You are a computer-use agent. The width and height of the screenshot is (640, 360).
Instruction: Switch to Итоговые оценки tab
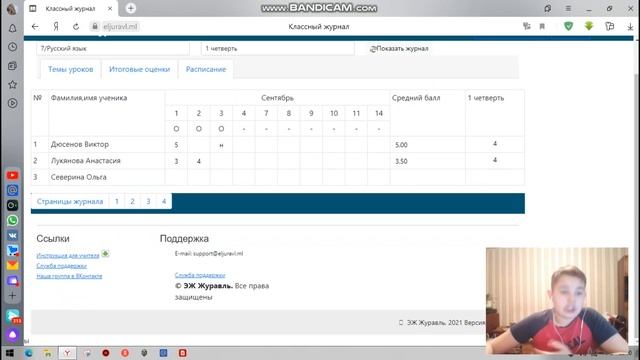[139, 69]
